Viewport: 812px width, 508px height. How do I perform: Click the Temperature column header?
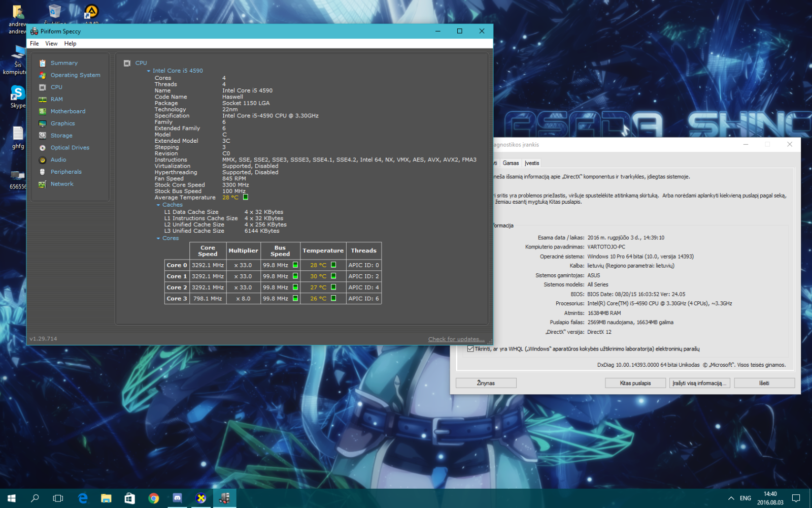click(x=323, y=251)
